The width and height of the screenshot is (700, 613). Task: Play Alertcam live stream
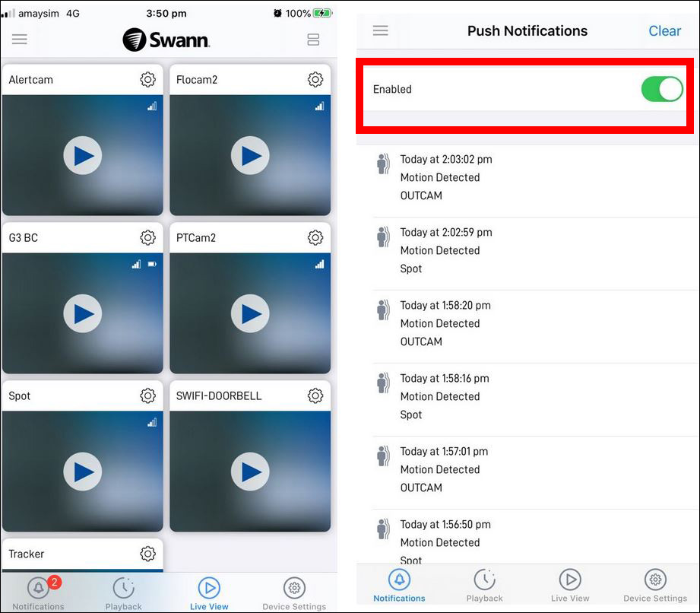(x=83, y=155)
